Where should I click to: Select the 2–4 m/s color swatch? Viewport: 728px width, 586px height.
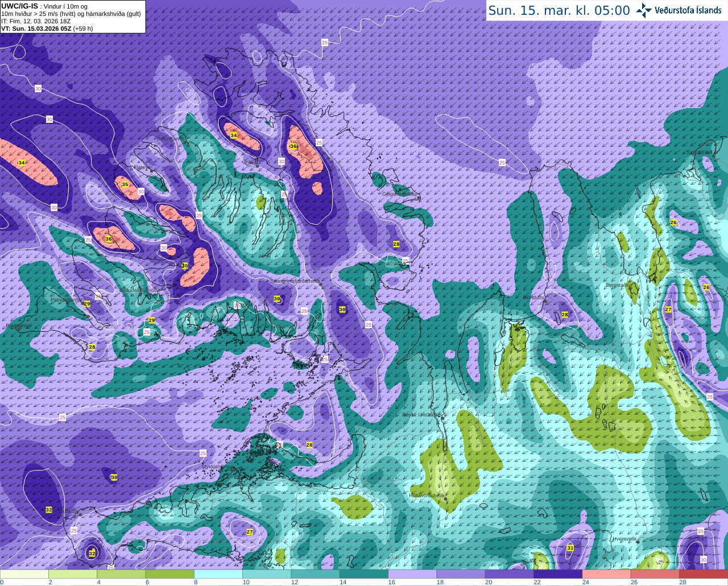click(x=74, y=574)
